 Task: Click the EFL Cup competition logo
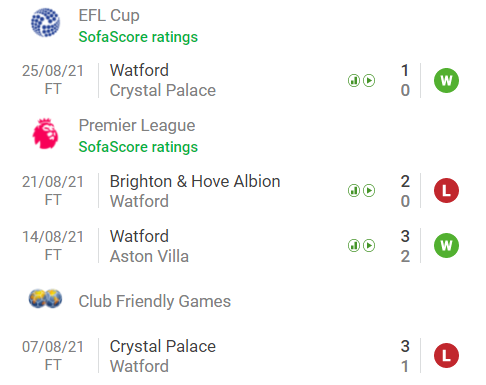(x=46, y=22)
